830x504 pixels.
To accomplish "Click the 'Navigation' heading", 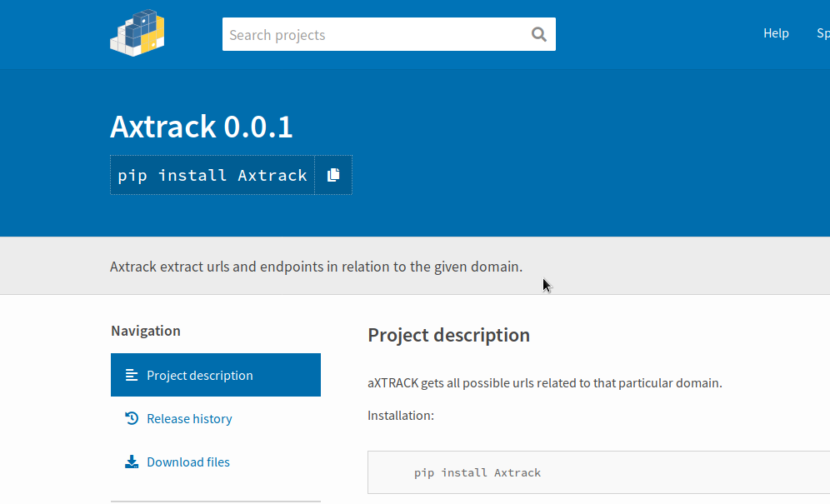I will pos(146,331).
